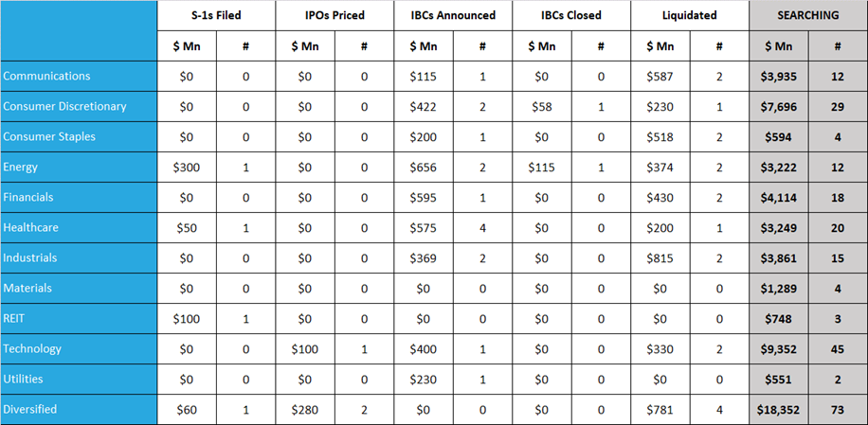Viewport: 868px width, 425px height.
Task: Click the Diversified row label
Action: [x=30, y=409]
